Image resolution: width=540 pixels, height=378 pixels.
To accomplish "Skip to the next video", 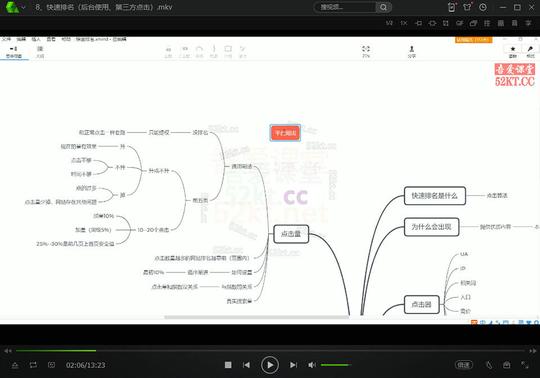I will click(293, 365).
